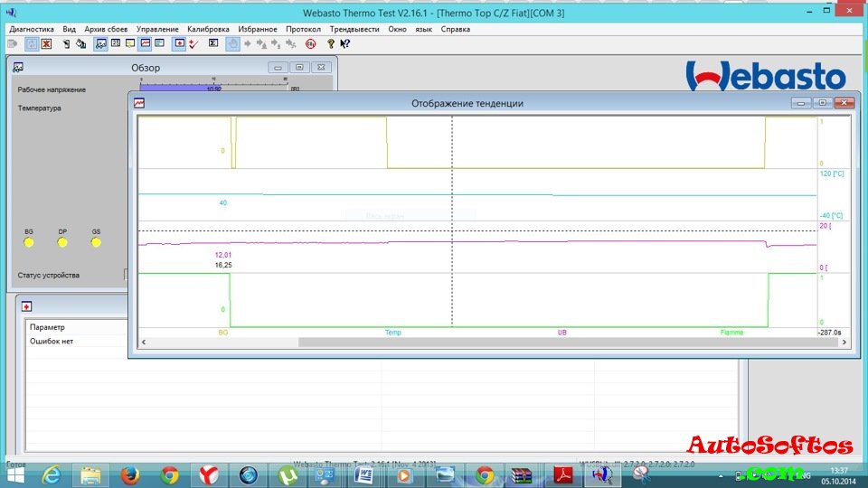Screen dimensions: 868x488
Task: Minimize the Обзор window
Action: click(x=278, y=68)
